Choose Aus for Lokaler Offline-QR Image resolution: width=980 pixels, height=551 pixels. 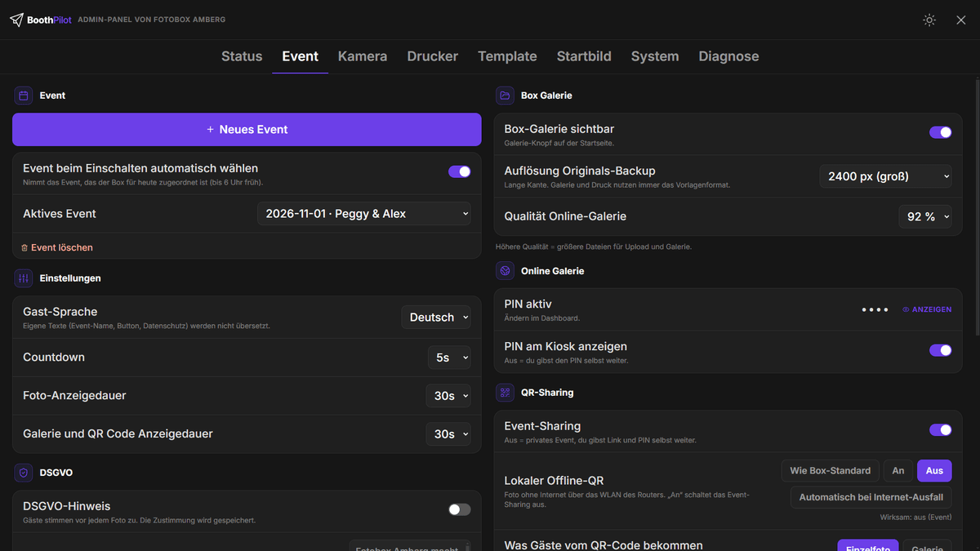[x=934, y=471]
